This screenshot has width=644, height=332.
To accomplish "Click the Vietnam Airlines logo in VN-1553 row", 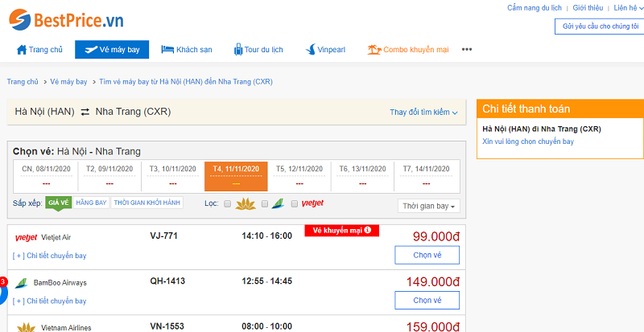I will pos(26,327).
